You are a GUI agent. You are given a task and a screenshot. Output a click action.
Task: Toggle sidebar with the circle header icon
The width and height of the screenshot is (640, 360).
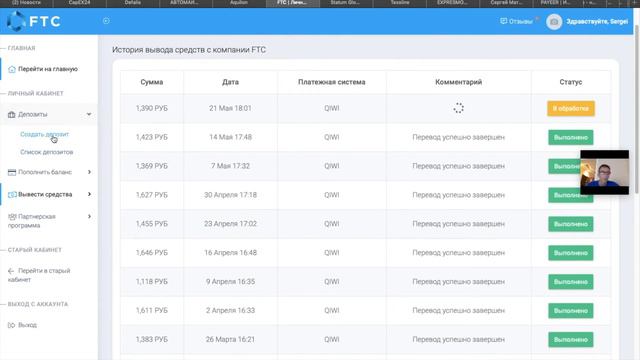(106, 21)
